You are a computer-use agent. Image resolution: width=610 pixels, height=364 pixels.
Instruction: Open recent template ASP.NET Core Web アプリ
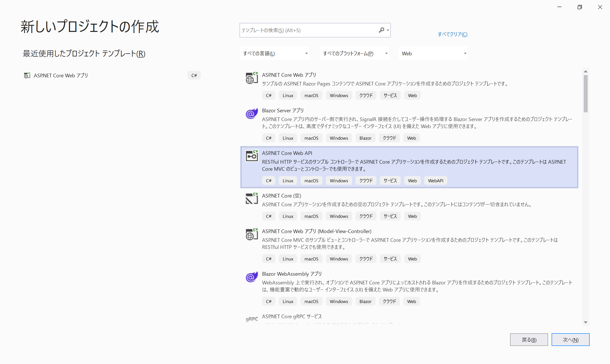112,75
